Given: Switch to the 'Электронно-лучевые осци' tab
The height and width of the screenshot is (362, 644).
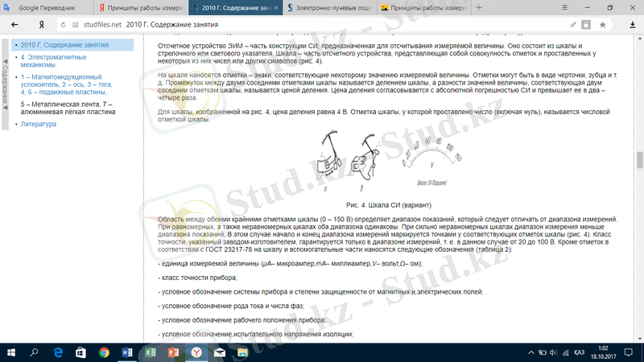Looking at the screenshot, I should click(330, 8).
